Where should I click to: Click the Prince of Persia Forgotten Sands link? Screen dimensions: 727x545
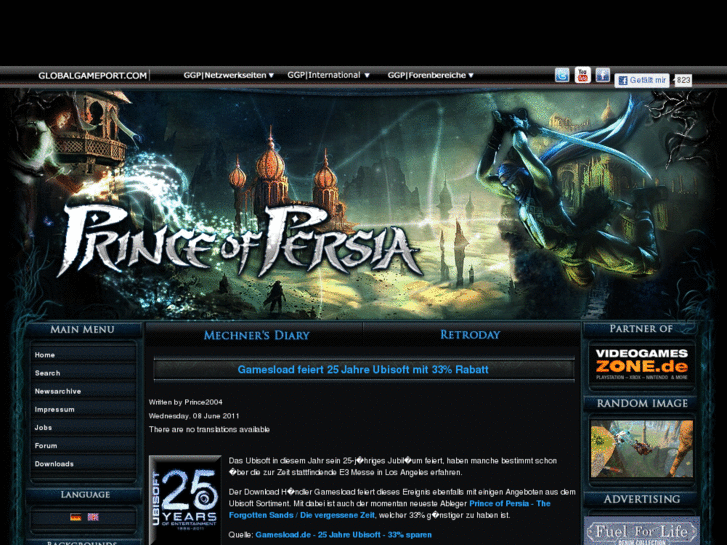tap(389, 509)
